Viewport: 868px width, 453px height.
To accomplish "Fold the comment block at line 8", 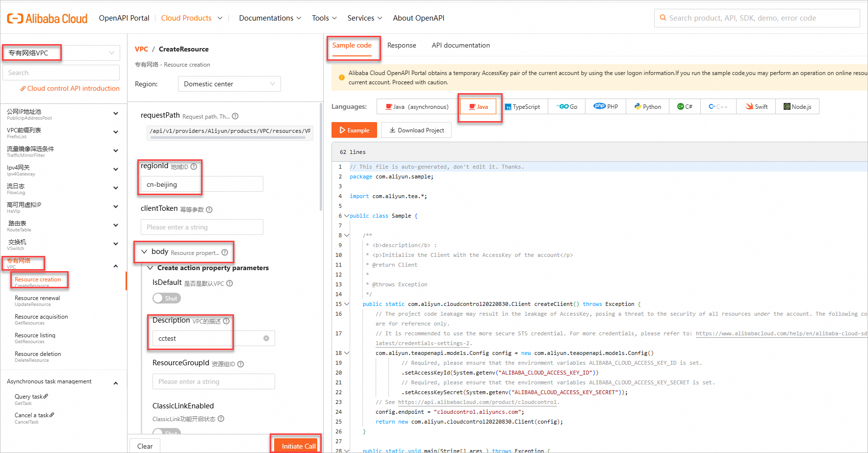I will coord(347,235).
